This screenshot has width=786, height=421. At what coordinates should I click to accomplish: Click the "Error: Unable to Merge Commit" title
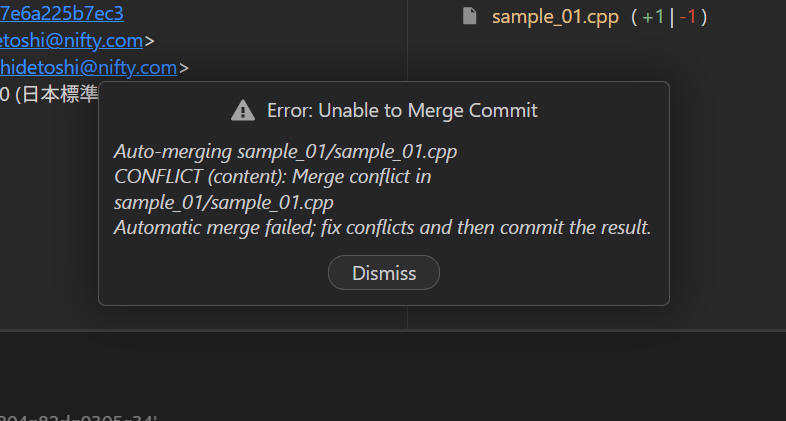click(402, 110)
